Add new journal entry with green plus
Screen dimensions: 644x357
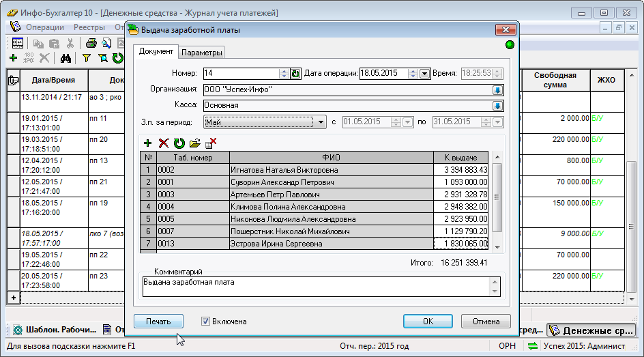[x=13, y=58]
